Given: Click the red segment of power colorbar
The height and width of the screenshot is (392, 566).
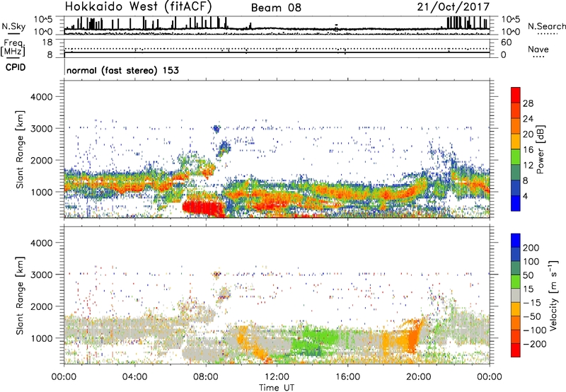Looking at the screenshot, I should pyautogui.click(x=516, y=96).
